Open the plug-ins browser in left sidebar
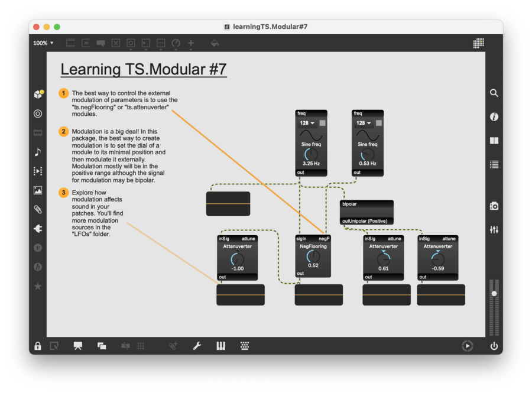Image resolution: width=532 pixels, height=393 pixels. click(x=38, y=229)
